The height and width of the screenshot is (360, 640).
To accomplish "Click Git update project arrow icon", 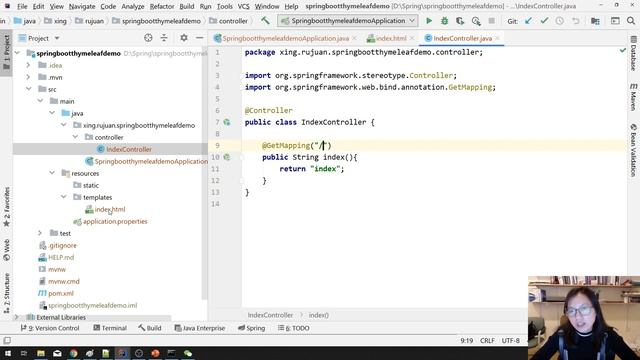I will tap(528, 21).
